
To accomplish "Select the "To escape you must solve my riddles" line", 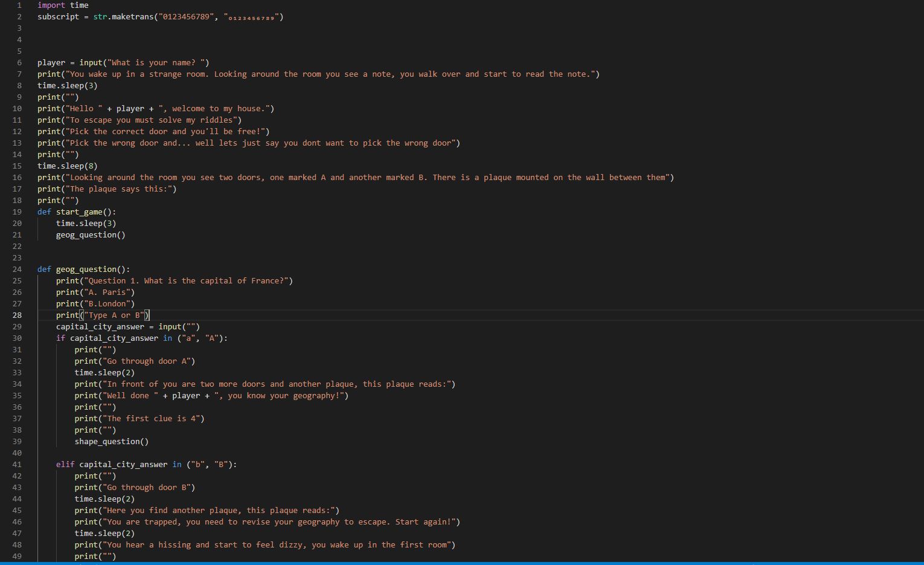I will (x=140, y=120).
